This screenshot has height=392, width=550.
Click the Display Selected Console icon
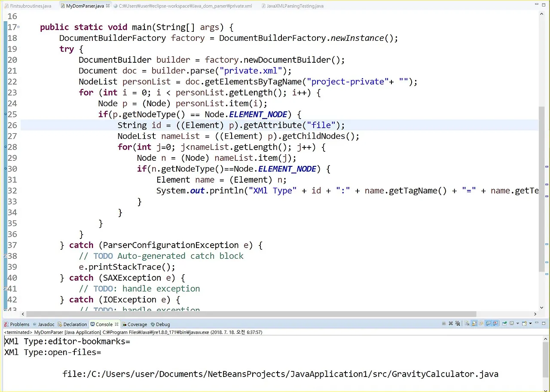click(x=512, y=323)
